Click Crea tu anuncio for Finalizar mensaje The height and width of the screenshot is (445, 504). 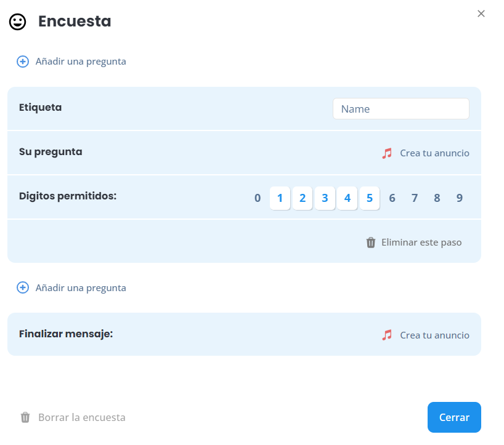pos(434,335)
